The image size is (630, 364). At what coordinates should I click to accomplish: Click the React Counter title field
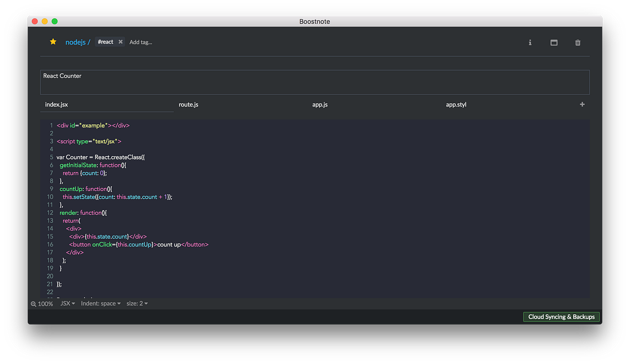[x=314, y=82]
